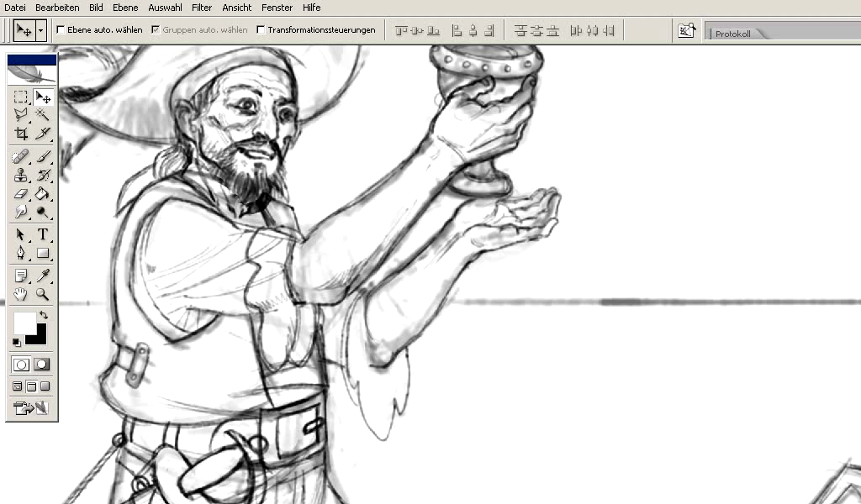Select the Notes tool
861x504 pixels.
click(21, 276)
